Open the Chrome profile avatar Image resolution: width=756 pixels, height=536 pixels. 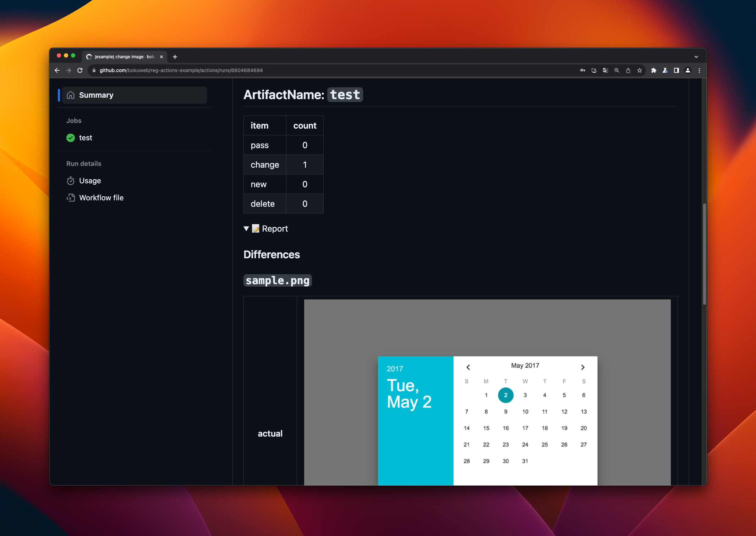pos(687,70)
